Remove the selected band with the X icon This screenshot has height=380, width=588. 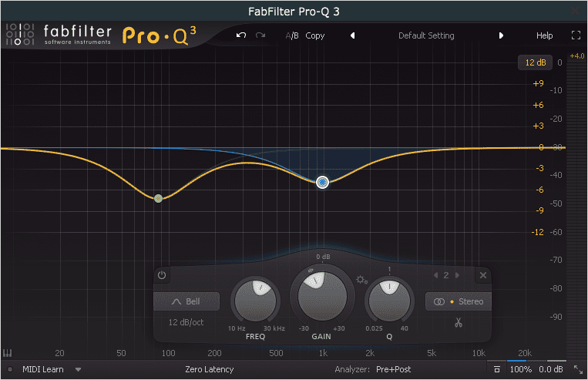483,275
